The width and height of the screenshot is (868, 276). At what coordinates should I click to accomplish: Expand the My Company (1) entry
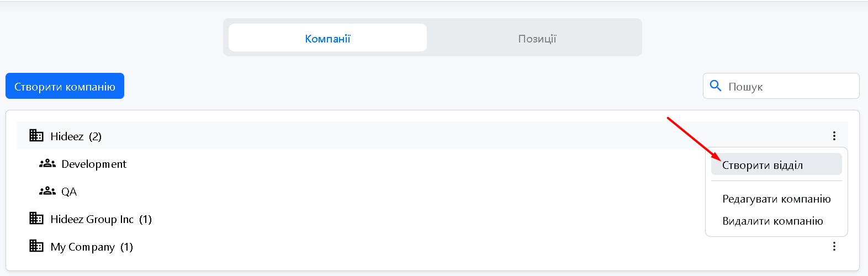(x=91, y=247)
